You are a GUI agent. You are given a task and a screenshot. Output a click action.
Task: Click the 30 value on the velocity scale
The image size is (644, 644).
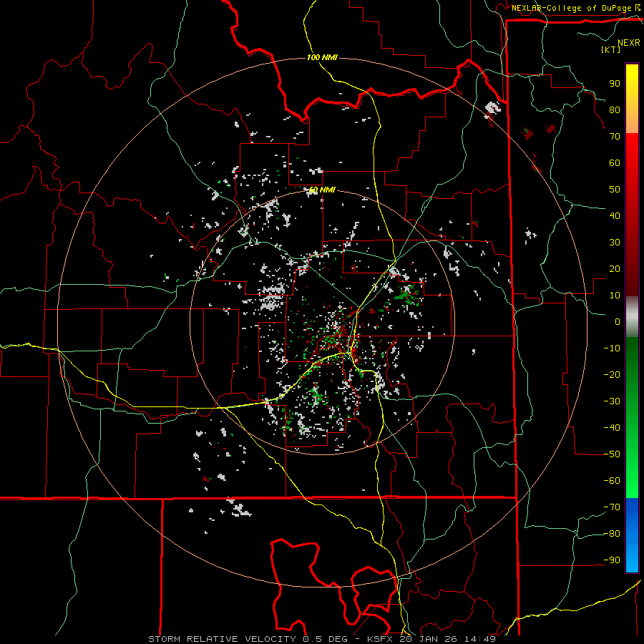click(615, 243)
